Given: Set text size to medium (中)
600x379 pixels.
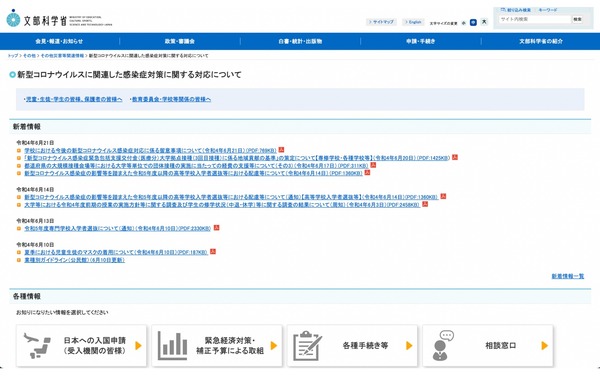Looking at the screenshot, I should coord(473,22).
